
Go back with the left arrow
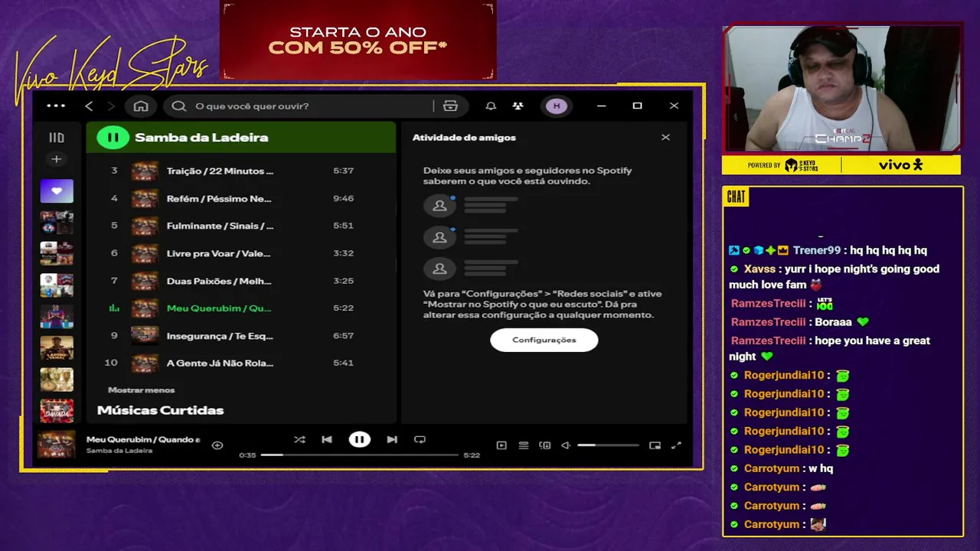89,106
